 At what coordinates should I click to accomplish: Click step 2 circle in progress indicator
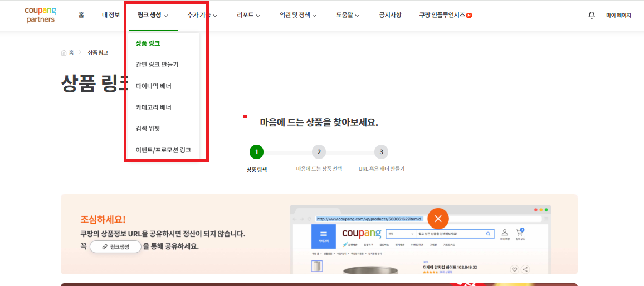pos(319,152)
